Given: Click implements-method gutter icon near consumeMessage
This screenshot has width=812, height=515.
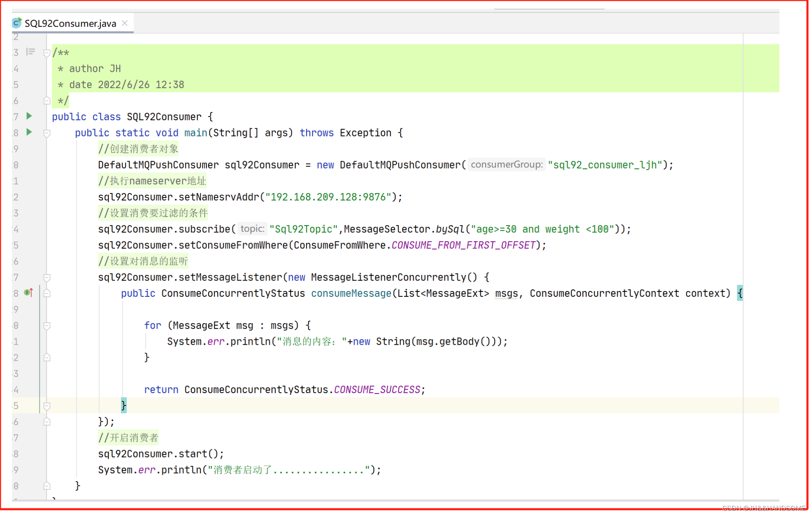Looking at the screenshot, I should pyautogui.click(x=28, y=293).
